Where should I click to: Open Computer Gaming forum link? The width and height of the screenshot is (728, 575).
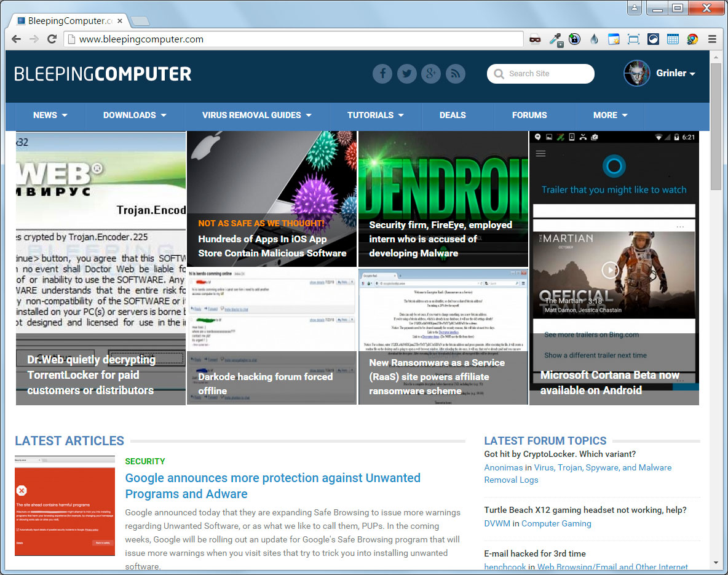click(556, 523)
